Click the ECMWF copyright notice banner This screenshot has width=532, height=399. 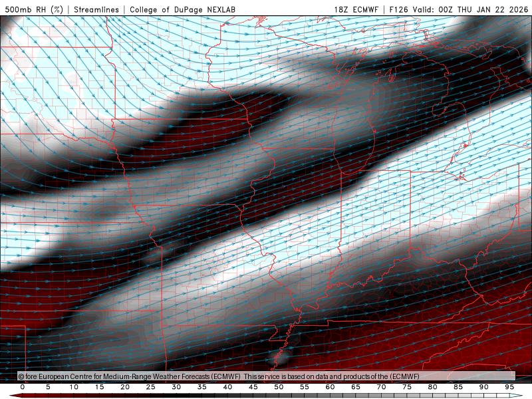click(267, 376)
